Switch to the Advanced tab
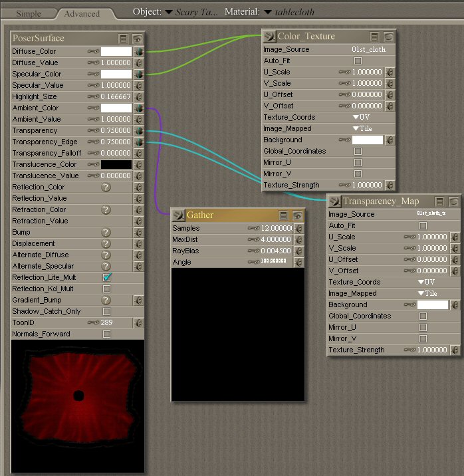Image resolution: width=464 pixels, height=476 pixels. [82, 14]
